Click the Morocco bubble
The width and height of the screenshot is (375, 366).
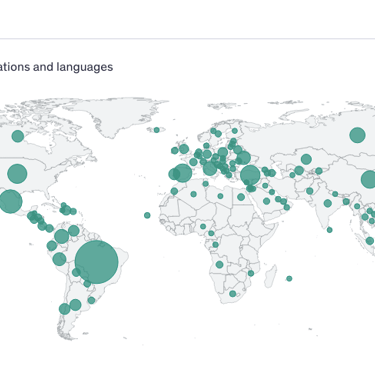tap(174, 191)
